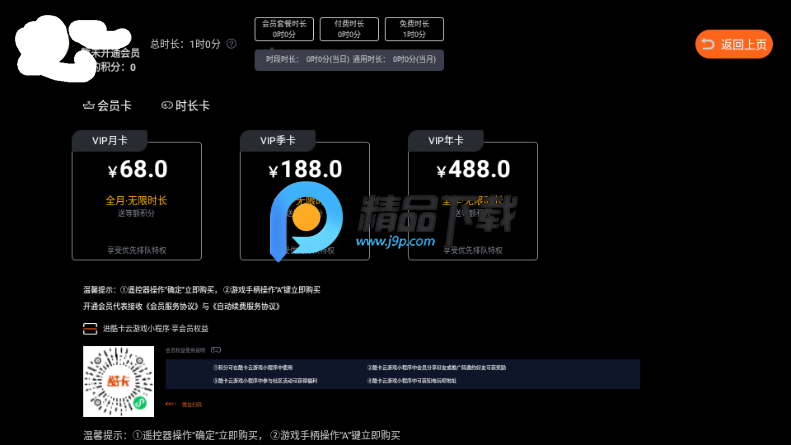Select the VIP季卡 ¥188.0 card
Viewport: 791px width, 445px height.
[305, 196]
